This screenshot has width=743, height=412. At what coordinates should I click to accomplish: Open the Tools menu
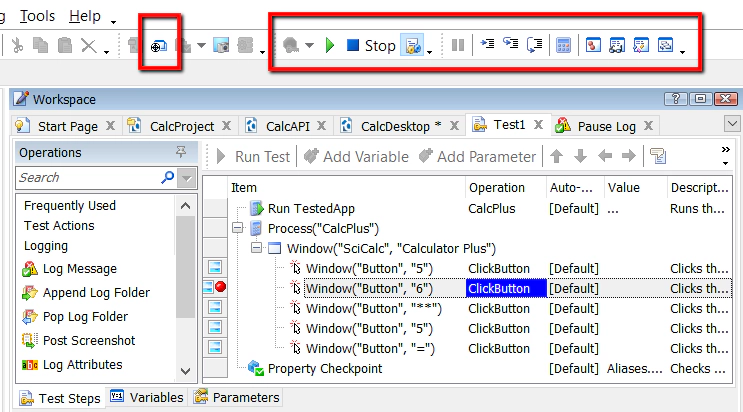coord(37,16)
